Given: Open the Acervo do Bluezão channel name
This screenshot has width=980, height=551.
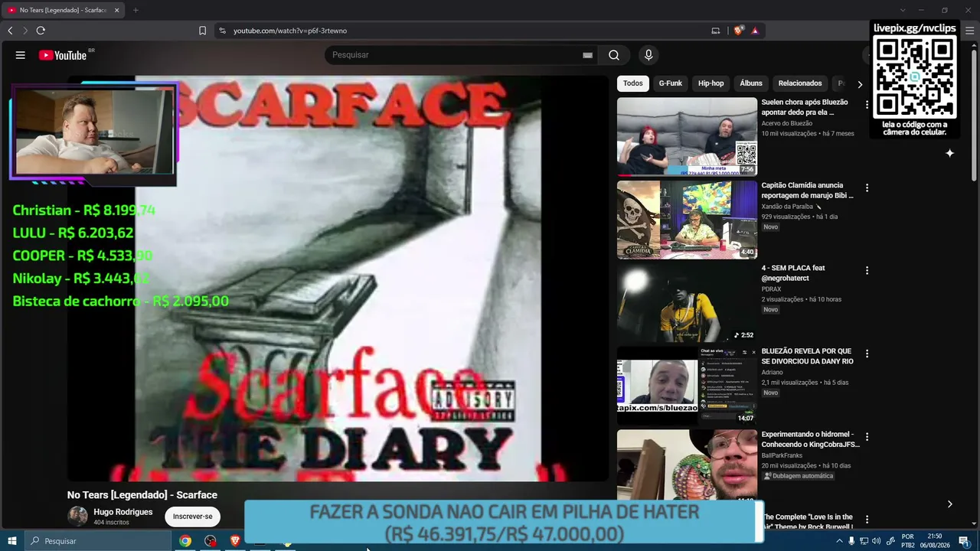Looking at the screenshot, I should click(x=787, y=123).
